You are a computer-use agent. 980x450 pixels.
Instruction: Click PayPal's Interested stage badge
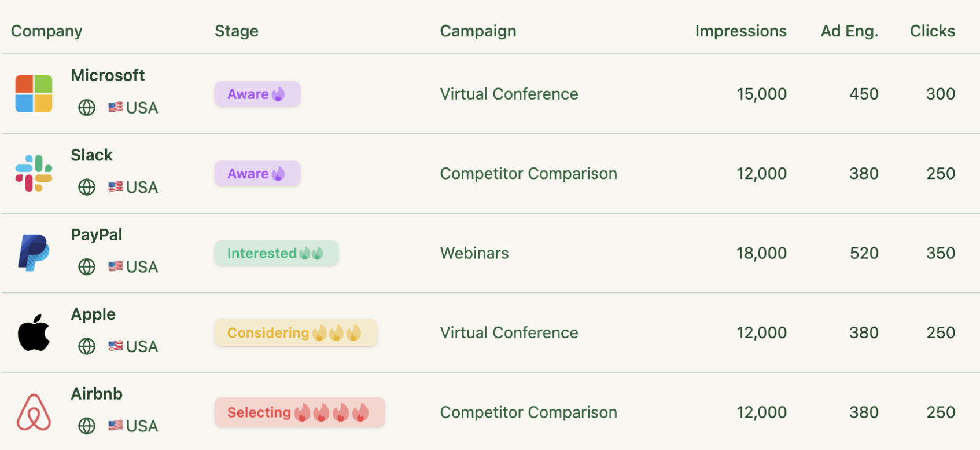coord(276,253)
